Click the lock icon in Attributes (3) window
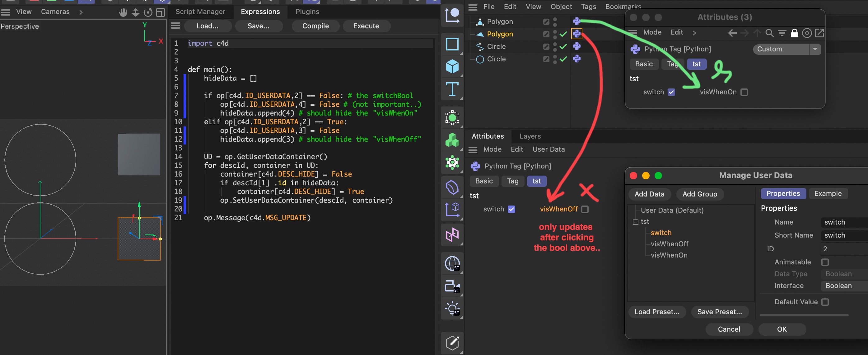Image resolution: width=868 pixels, height=355 pixels. [794, 33]
